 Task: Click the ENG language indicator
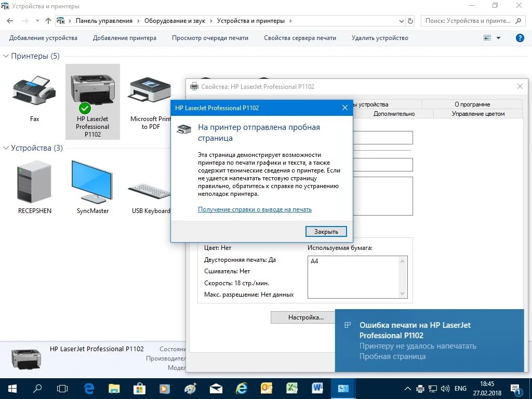coord(460,389)
